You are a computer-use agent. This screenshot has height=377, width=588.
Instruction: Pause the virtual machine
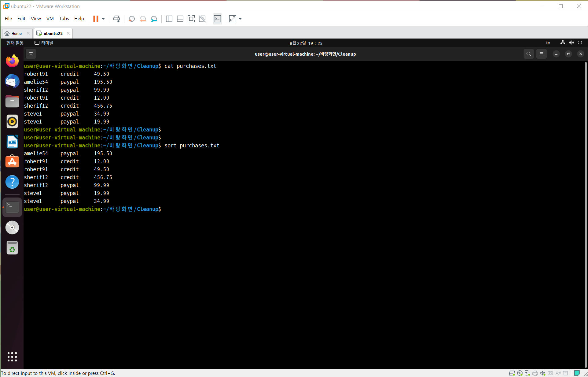pyautogui.click(x=96, y=19)
